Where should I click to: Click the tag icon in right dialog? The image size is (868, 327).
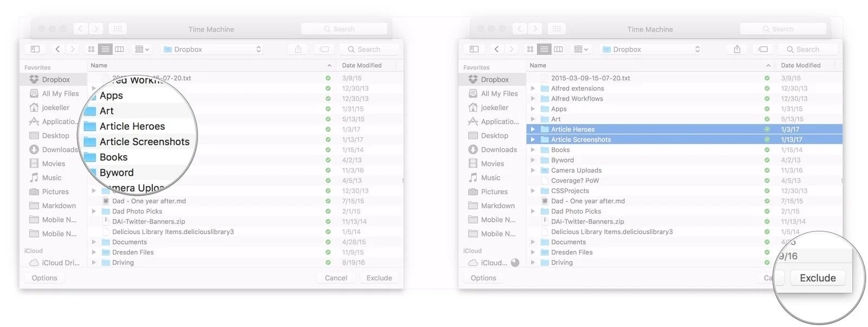(x=763, y=49)
